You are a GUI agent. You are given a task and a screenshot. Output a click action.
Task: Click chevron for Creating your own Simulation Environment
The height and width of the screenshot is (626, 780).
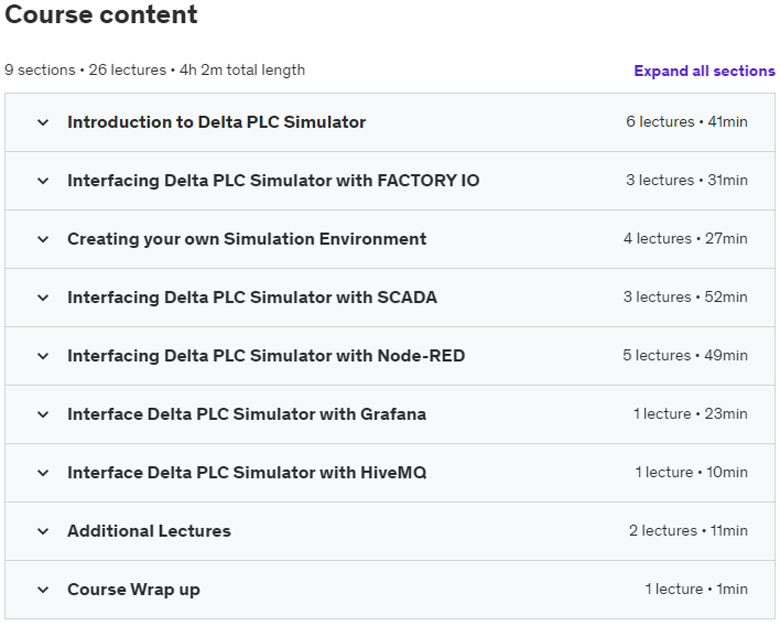42,239
